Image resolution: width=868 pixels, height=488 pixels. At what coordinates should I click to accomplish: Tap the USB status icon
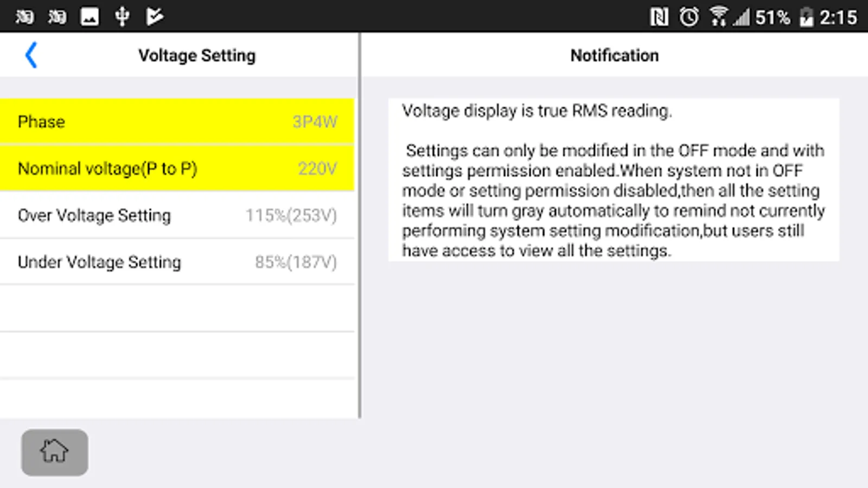[122, 17]
